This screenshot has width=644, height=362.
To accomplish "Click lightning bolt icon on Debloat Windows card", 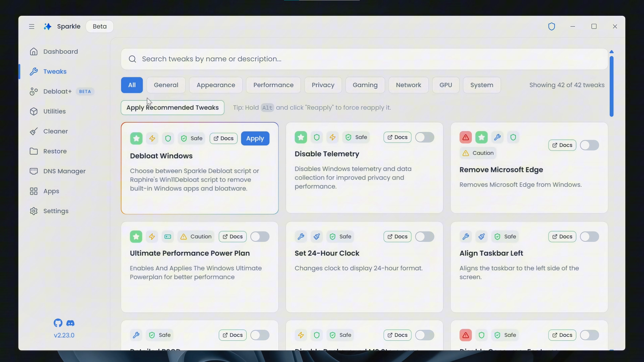I will tap(152, 138).
